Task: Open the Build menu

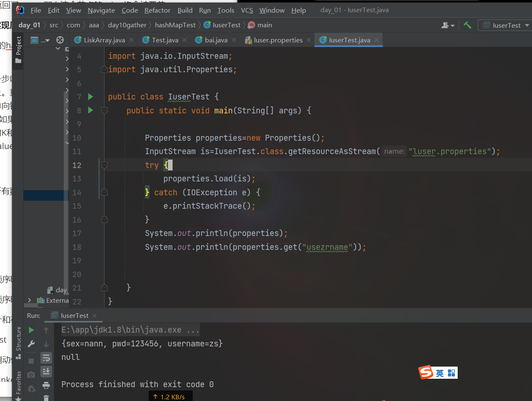Action: pyautogui.click(x=185, y=10)
